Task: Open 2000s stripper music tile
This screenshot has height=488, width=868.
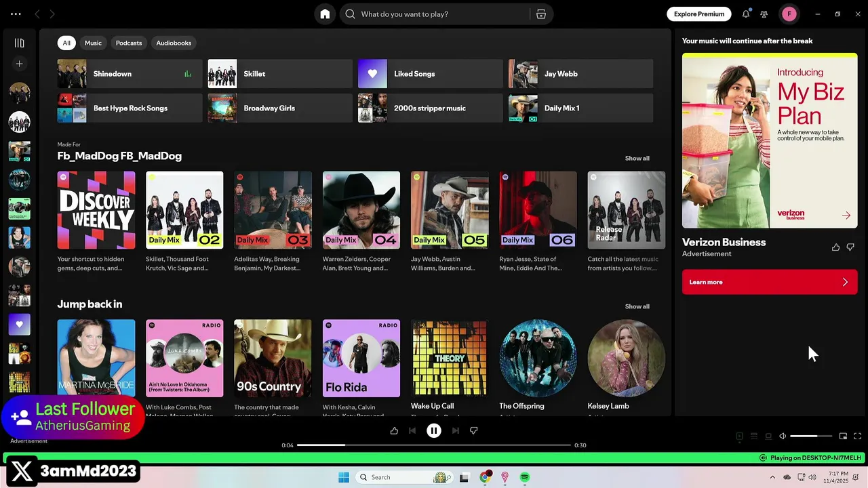Action: [x=431, y=108]
